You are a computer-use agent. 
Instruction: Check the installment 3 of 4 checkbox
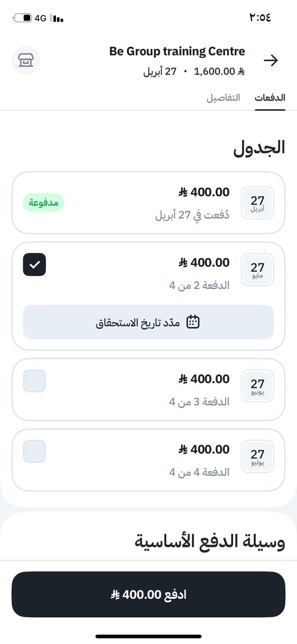tap(35, 381)
